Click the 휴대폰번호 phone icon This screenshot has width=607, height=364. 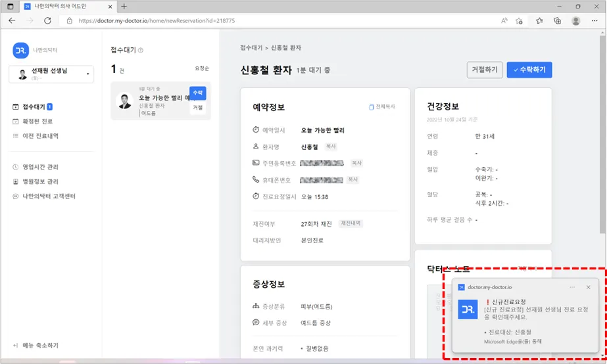point(256,179)
